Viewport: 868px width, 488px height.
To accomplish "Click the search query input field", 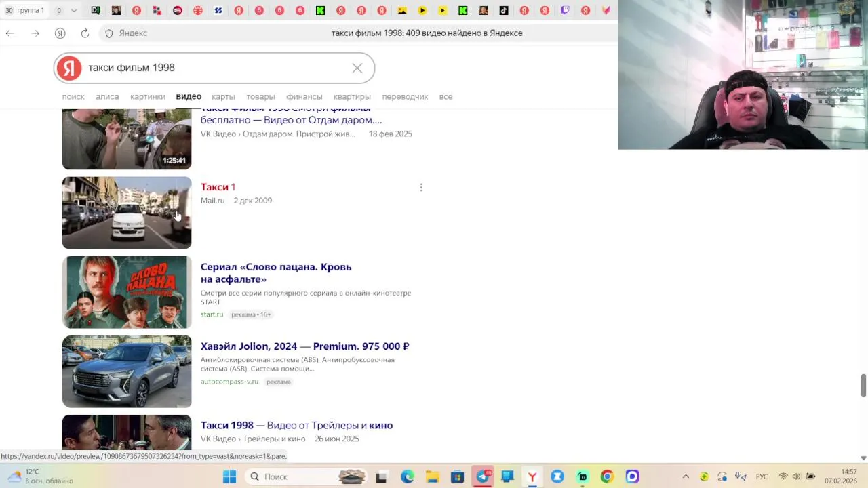I will pyautogui.click(x=214, y=68).
